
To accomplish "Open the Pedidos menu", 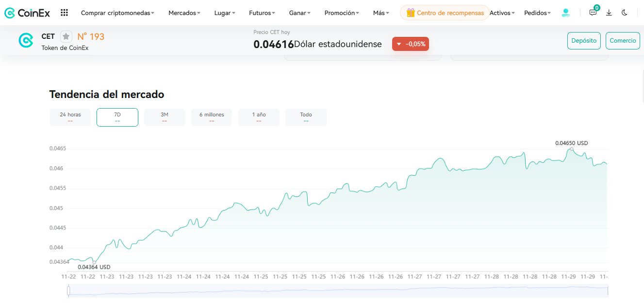I will tap(537, 13).
